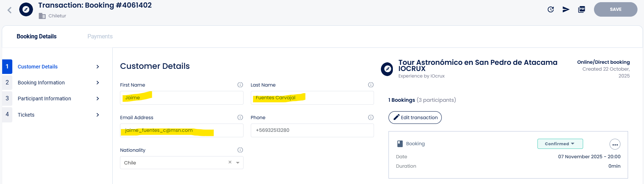Click the back arrow icon
The width and height of the screenshot is (644, 184).
point(10,10)
